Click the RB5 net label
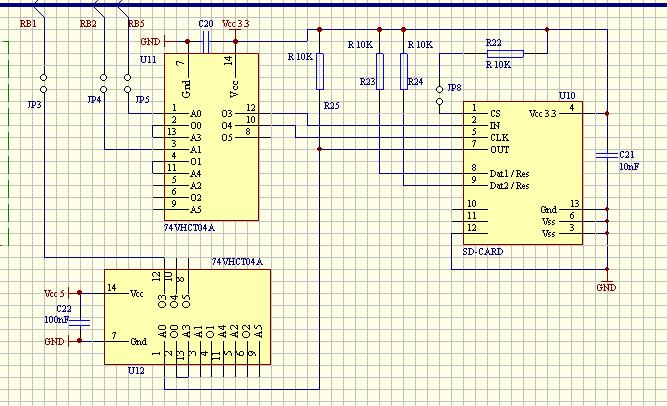The height and width of the screenshot is (406, 667). (x=137, y=23)
